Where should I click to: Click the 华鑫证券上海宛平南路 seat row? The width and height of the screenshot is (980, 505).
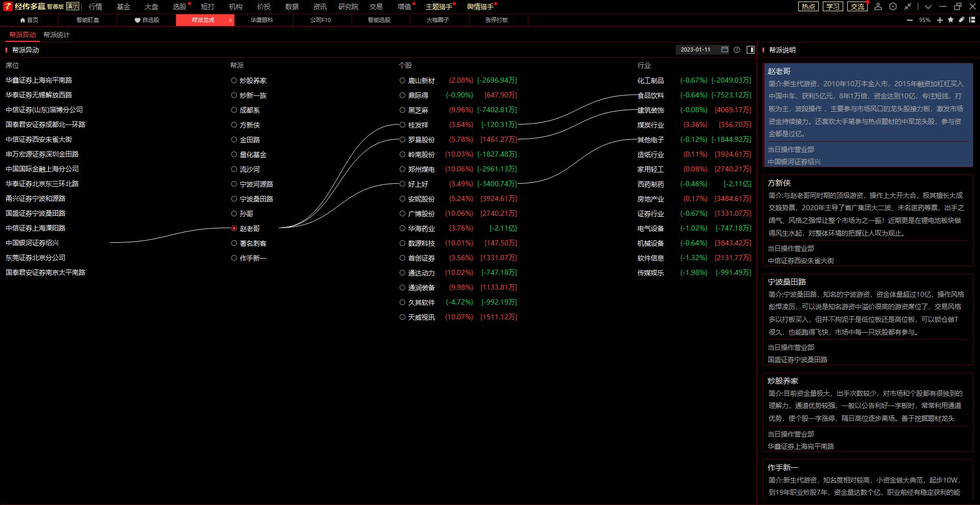tap(39, 81)
